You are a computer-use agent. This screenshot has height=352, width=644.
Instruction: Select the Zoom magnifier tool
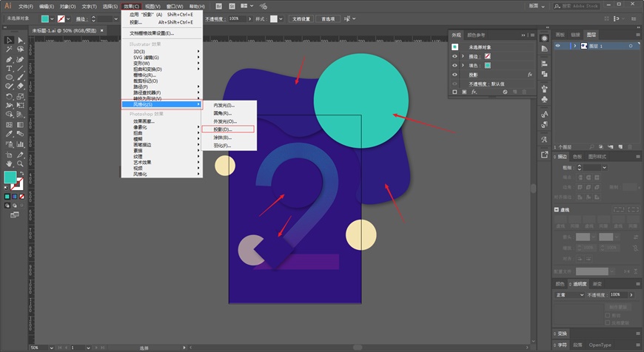pos(20,163)
